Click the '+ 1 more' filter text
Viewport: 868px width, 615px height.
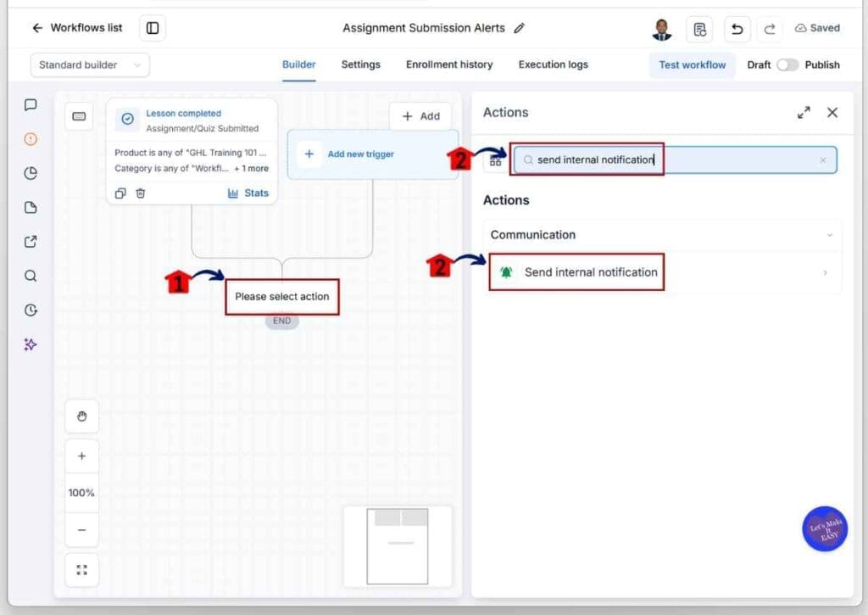[x=251, y=169]
